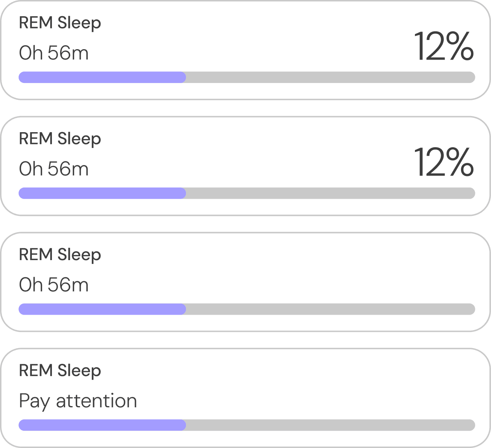Screen dimensions: 491x448
Task: Click the purple progress fill in the top card
Action: click(102, 77)
